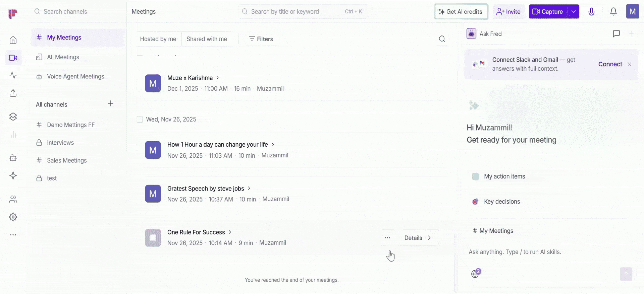The width and height of the screenshot is (644, 294).
Task: Add a channel with the plus icon
Action: [111, 103]
